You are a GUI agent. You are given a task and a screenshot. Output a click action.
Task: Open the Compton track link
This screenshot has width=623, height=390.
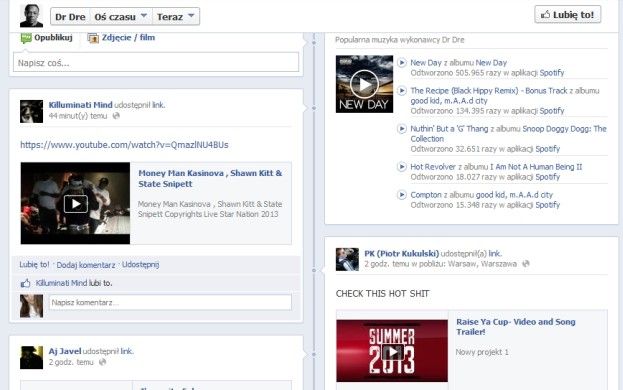(426, 195)
